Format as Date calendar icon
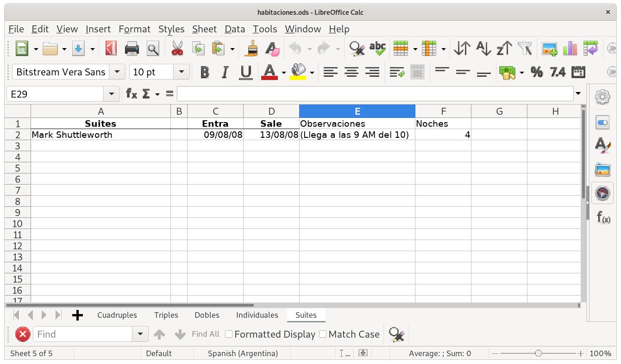621x364 pixels. 578,72
